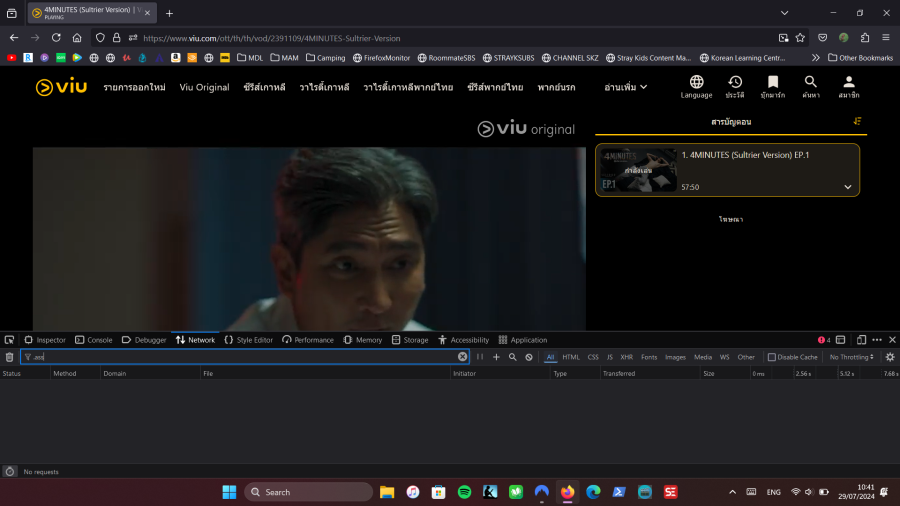Open the Firefox application hamburger menu
The height and width of the screenshot is (506, 900).
click(x=886, y=38)
